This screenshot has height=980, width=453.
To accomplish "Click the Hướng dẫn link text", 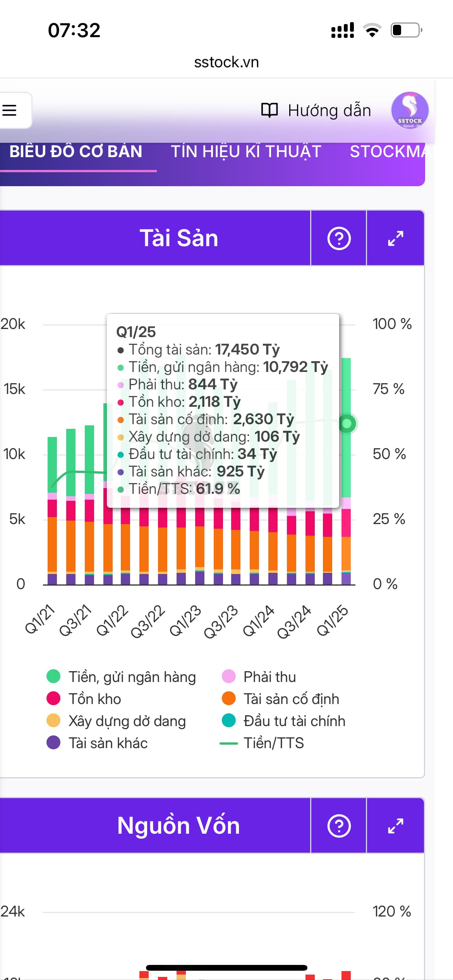I will coord(329,111).
